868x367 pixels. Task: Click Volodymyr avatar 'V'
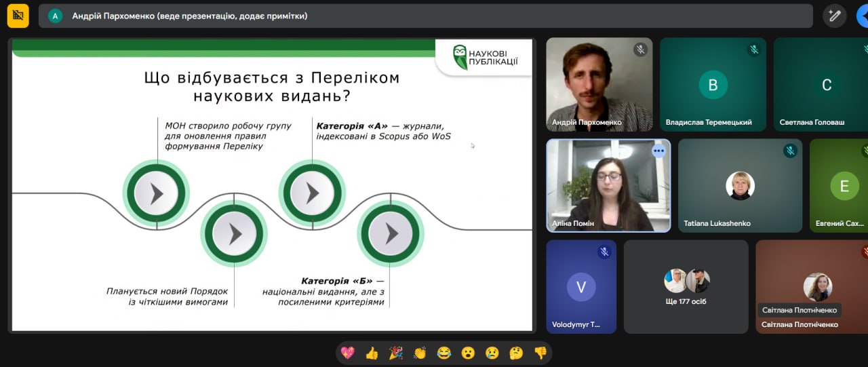tap(581, 287)
